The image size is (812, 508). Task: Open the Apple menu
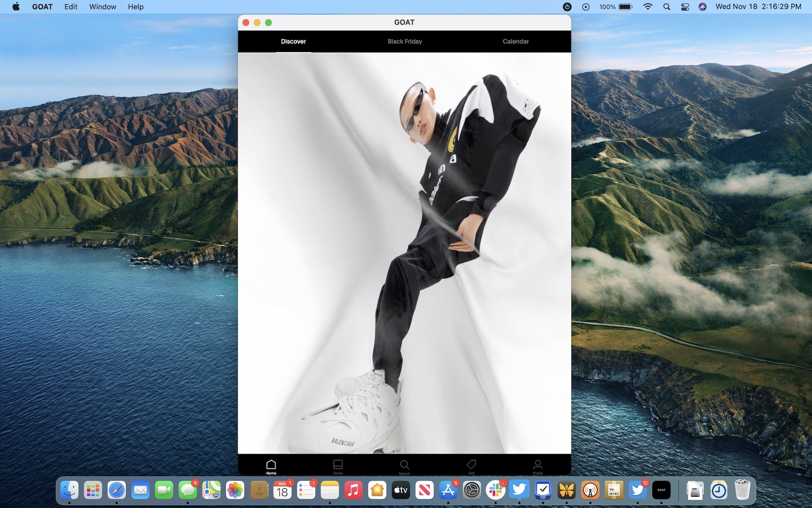16,7
